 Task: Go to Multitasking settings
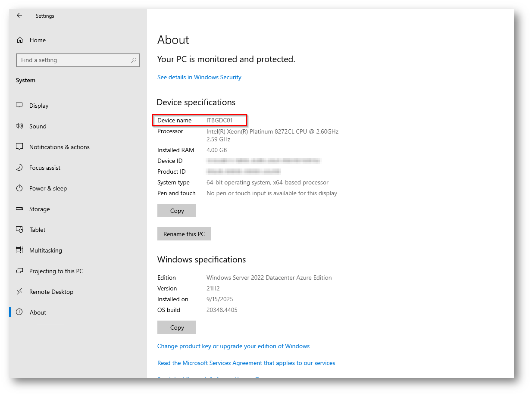pyautogui.click(x=45, y=250)
